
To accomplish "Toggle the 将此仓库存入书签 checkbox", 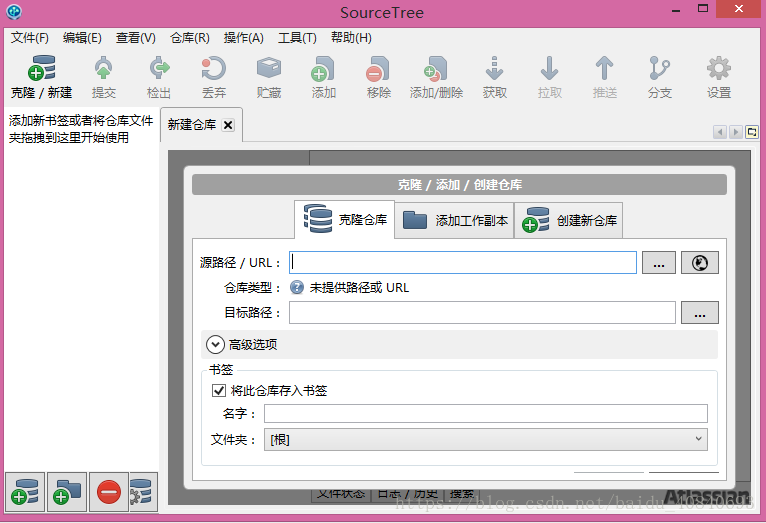I will coord(219,390).
